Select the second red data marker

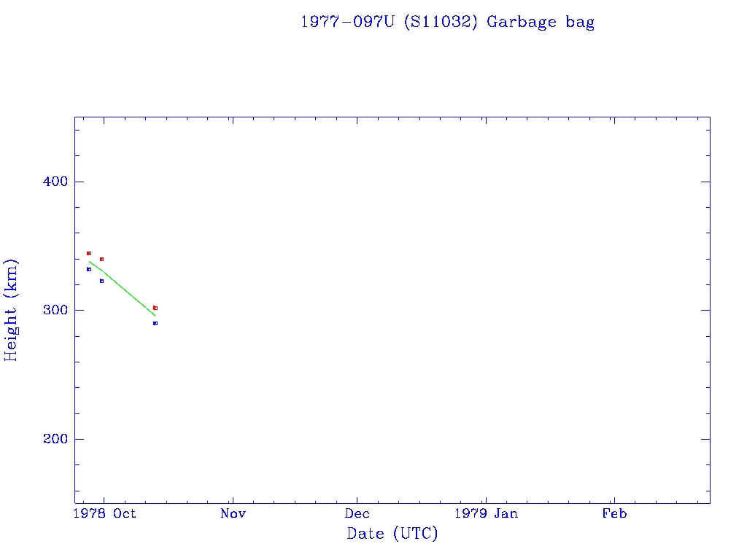(101, 259)
